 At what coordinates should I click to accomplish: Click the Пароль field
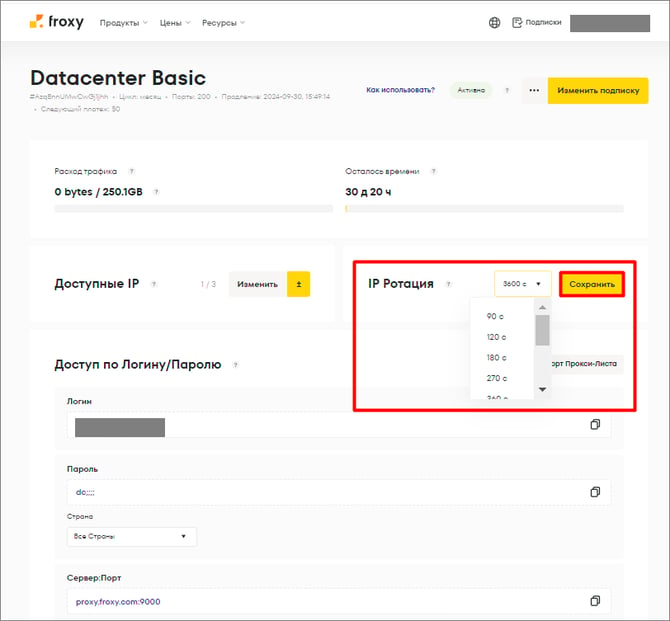coord(339,492)
